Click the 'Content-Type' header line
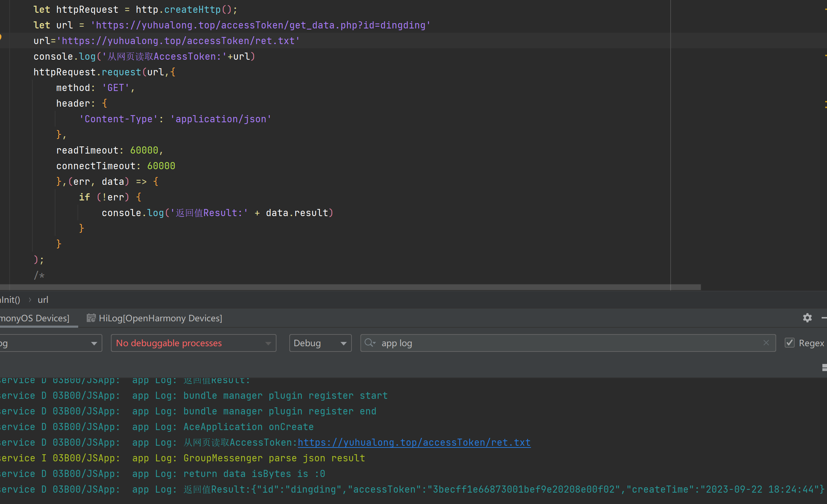 pyautogui.click(x=175, y=119)
